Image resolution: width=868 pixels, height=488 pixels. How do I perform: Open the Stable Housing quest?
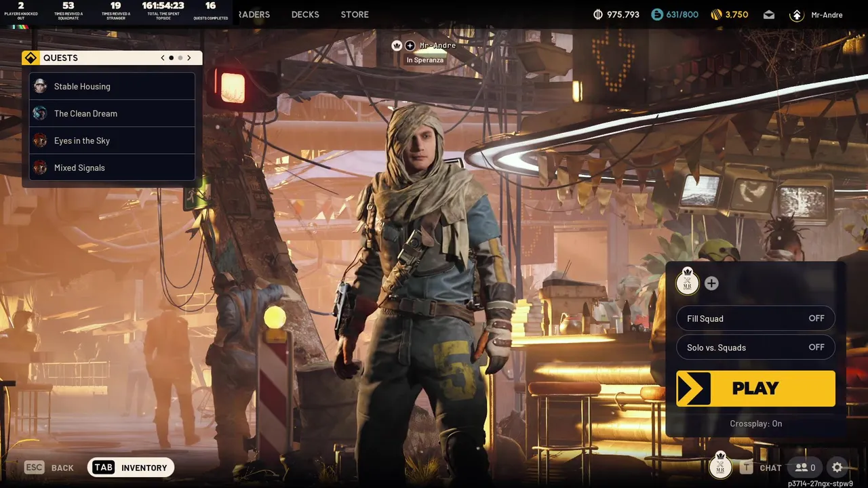tap(112, 86)
